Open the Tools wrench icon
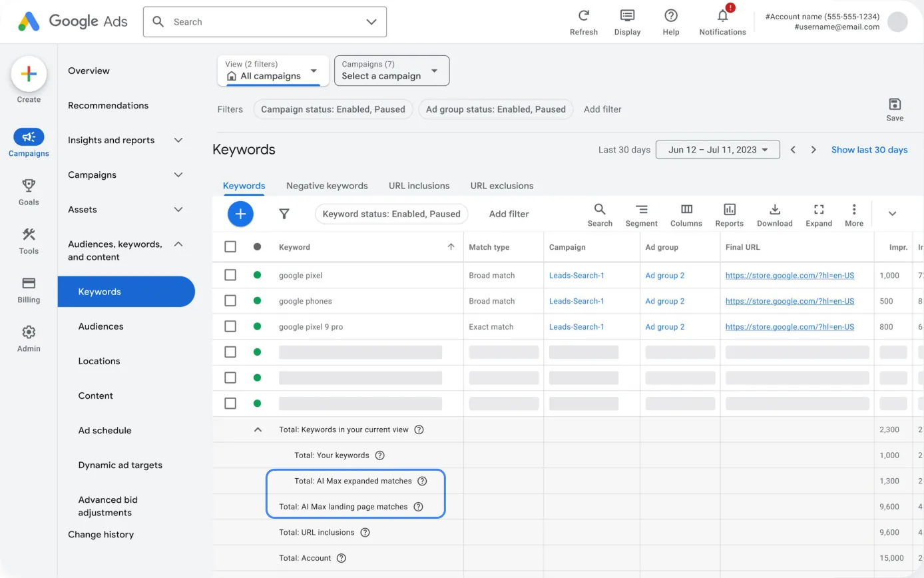This screenshot has width=924, height=578. tap(29, 234)
